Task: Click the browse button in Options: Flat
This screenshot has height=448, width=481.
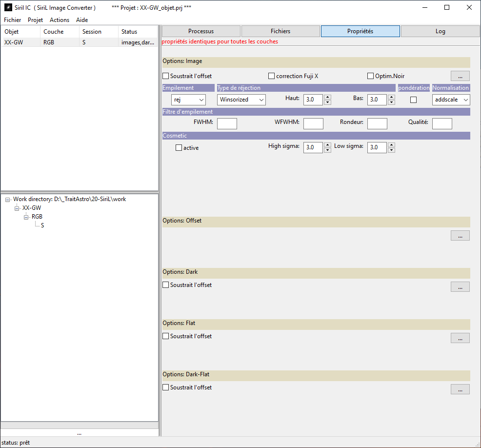Action: (460, 338)
